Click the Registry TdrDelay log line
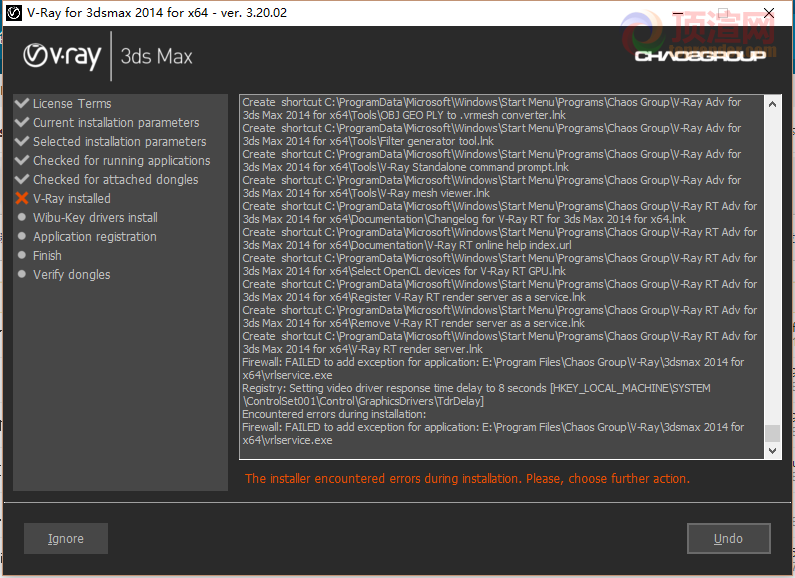The width and height of the screenshot is (795, 578). coord(476,395)
